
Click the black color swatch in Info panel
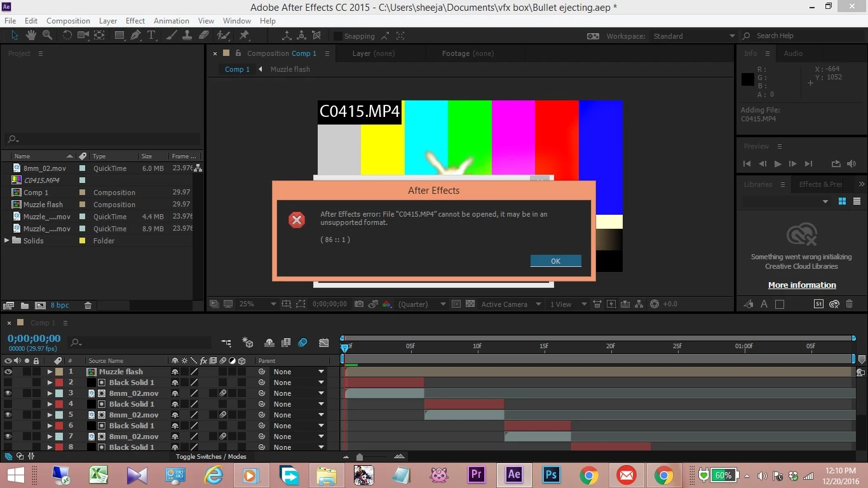748,79
